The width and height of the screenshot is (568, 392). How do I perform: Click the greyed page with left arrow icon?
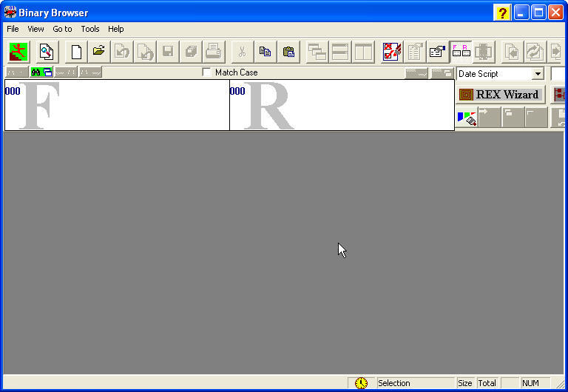tap(513, 53)
